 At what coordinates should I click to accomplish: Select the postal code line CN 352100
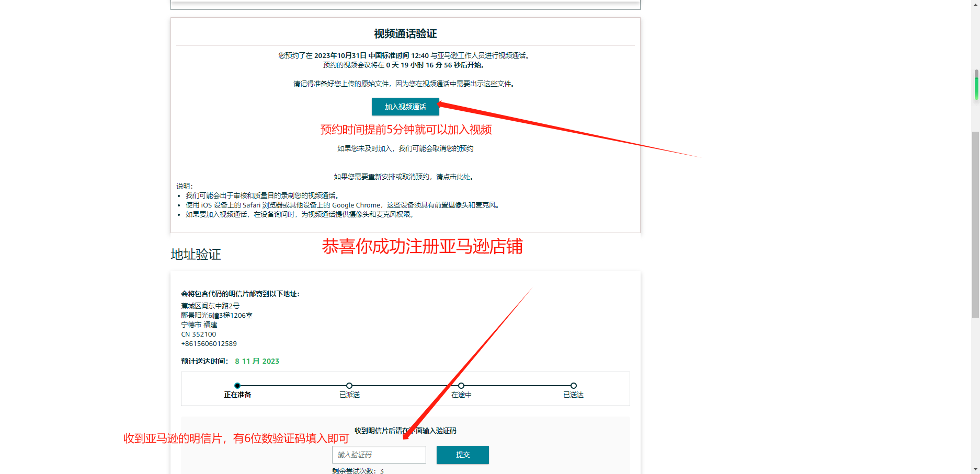click(199, 334)
